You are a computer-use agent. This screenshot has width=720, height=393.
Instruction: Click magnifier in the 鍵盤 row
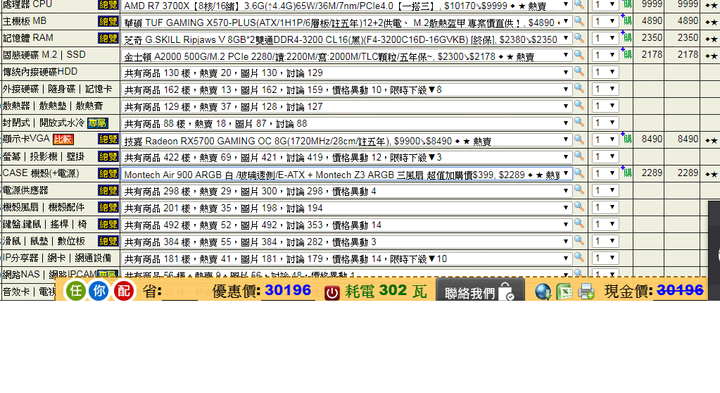coord(579,224)
